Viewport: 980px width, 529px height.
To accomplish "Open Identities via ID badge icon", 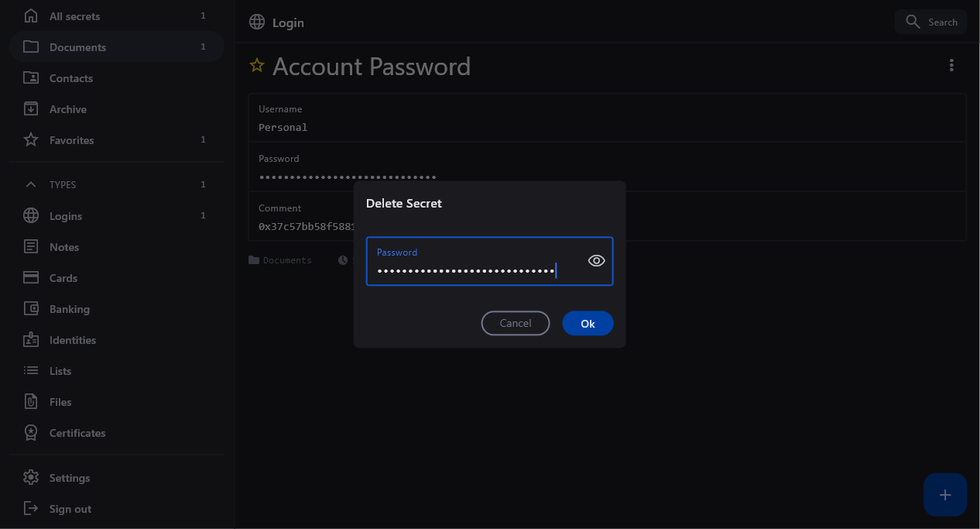I will point(31,340).
